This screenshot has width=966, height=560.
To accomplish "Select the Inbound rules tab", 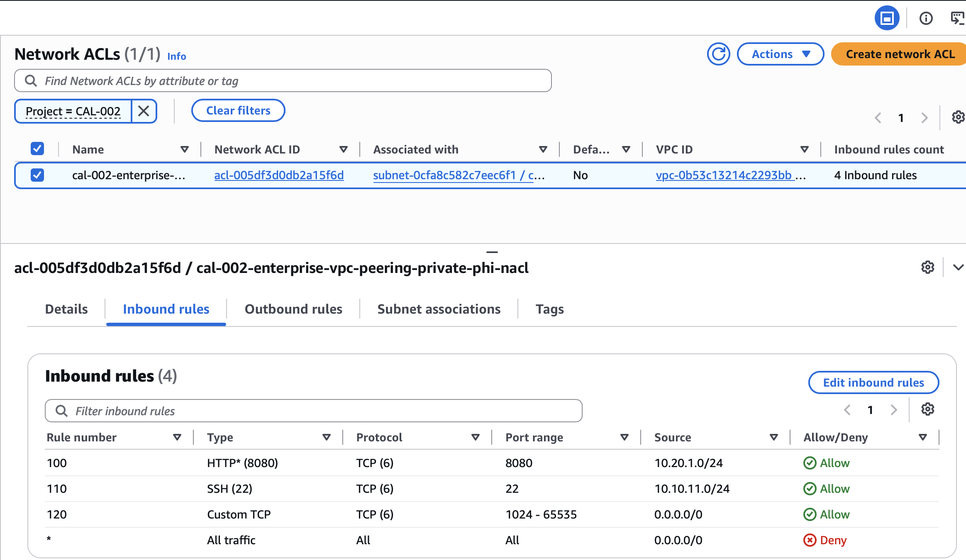I will coord(166,309).
